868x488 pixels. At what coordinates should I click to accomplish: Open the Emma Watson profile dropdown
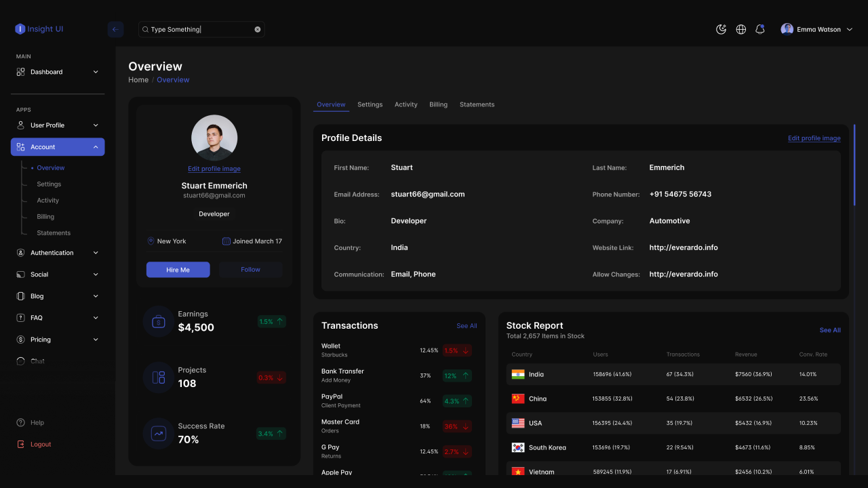click(x=817, y=29)
